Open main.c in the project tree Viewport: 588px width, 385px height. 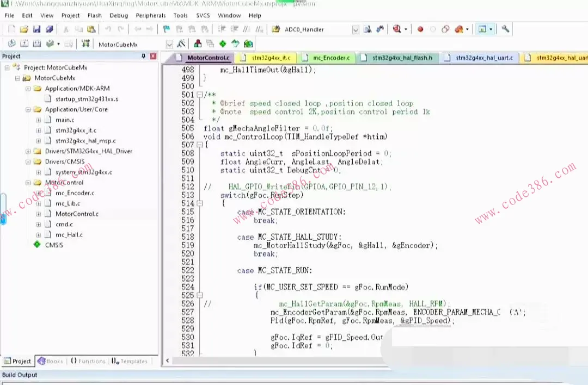pyautogui.click(x=65, y=120)
